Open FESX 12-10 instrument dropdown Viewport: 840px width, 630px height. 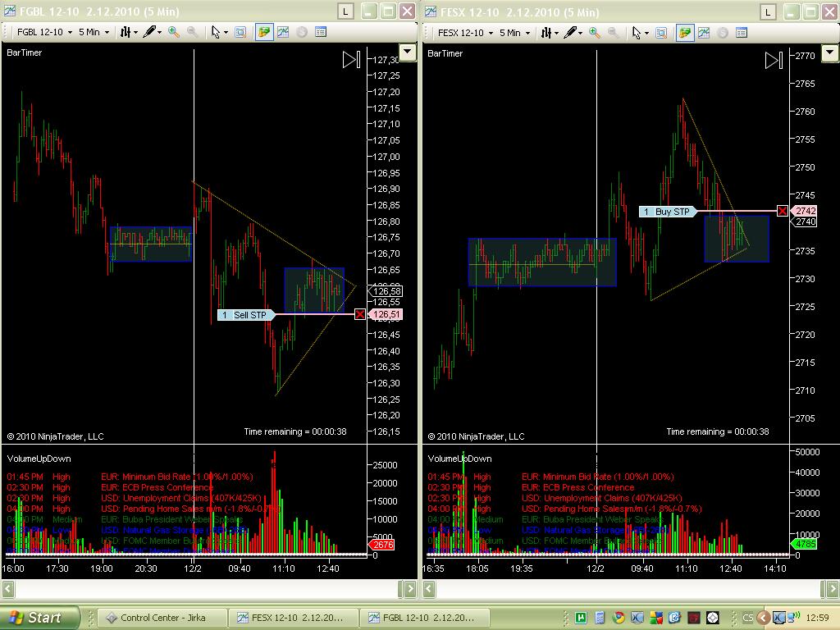[465, 33]
